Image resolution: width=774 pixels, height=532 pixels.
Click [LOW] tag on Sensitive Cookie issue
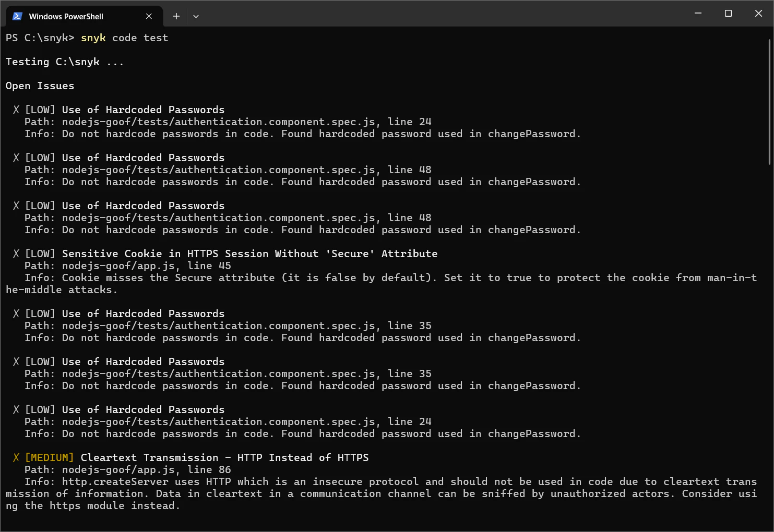[x=40, y=254]
